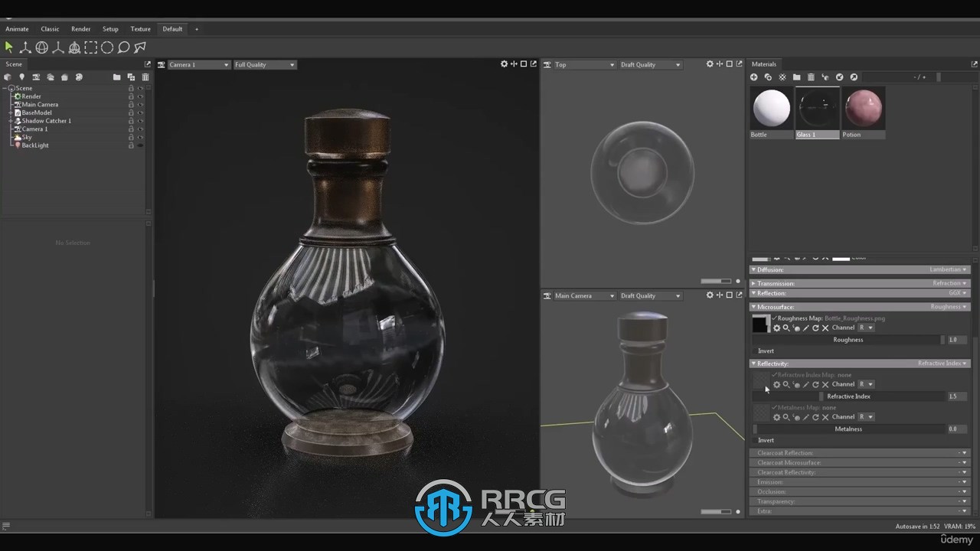The image size is (980, 551).
Task: Maximize the Top viewport square icon
Action: pos(729,64)
